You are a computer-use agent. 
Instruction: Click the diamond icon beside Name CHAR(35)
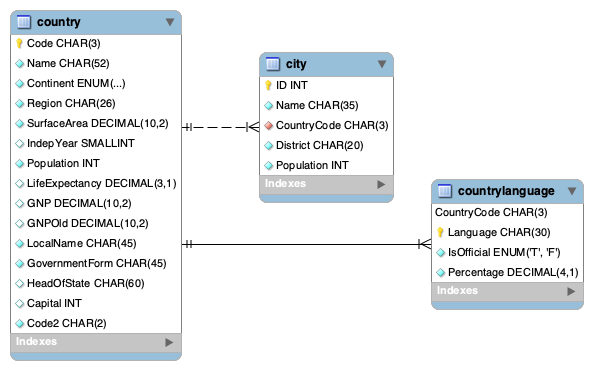pos(269,106)
